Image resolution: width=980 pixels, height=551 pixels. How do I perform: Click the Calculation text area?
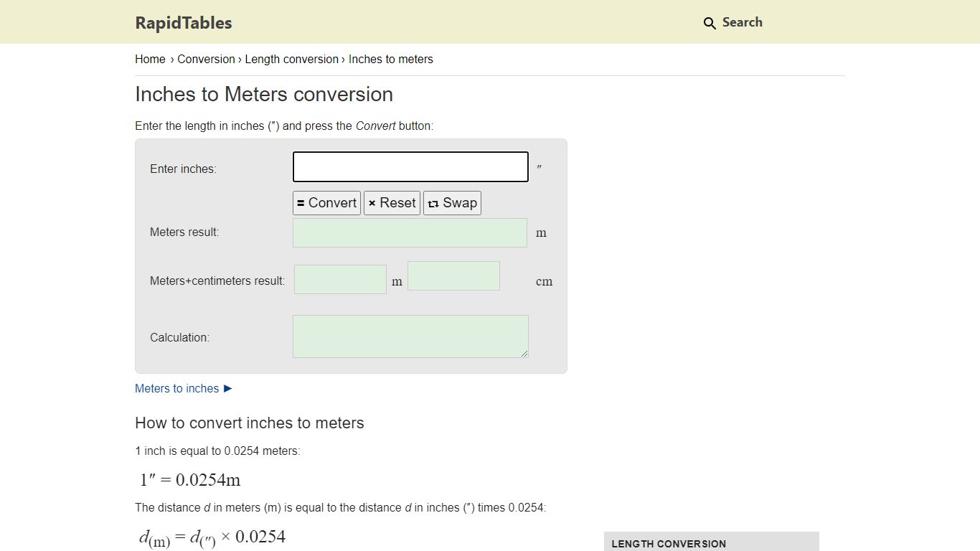pyautogui.click(x=410, y=336)
